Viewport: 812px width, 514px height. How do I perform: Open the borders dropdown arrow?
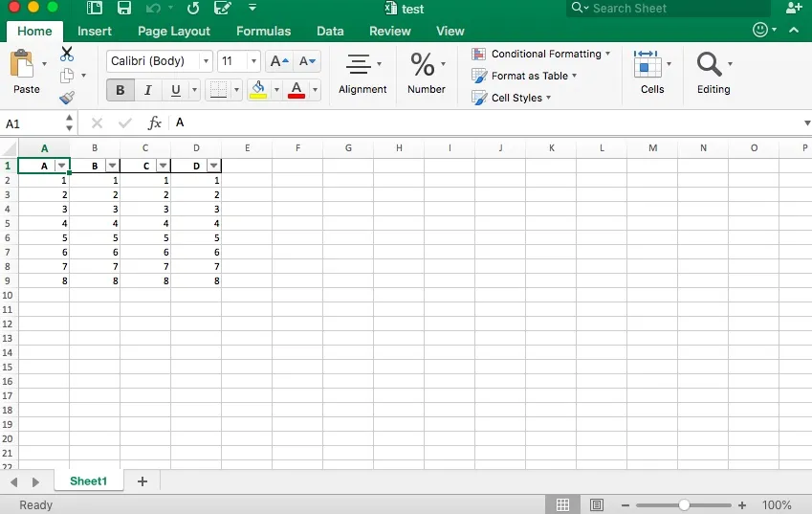click(x=236, y=90)
